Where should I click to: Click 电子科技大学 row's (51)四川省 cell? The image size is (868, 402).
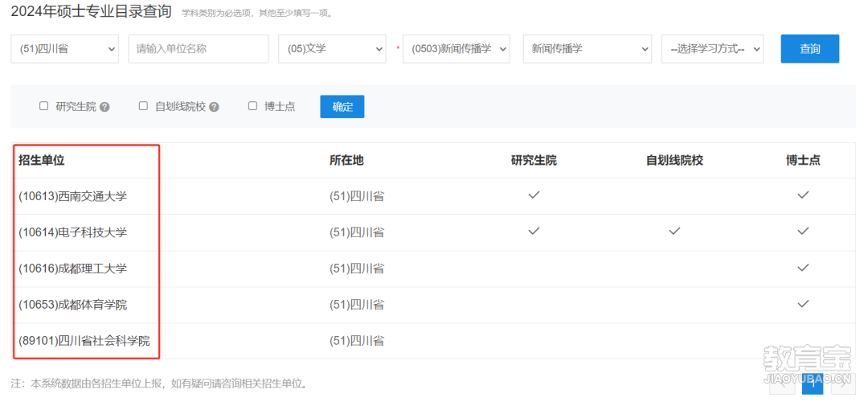(x=357, y=232)
